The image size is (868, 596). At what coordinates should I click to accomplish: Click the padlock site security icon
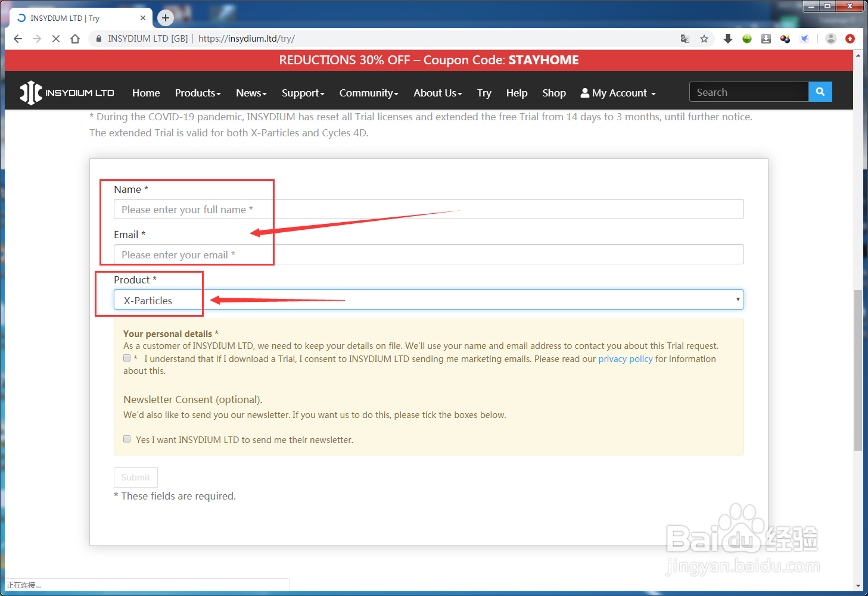click(98, 39)
